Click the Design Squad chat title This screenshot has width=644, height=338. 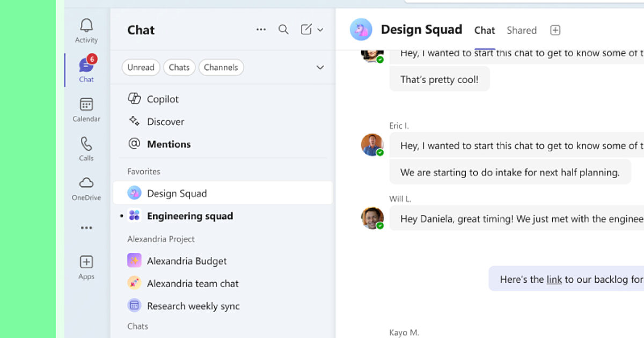(x=421, y=30)
